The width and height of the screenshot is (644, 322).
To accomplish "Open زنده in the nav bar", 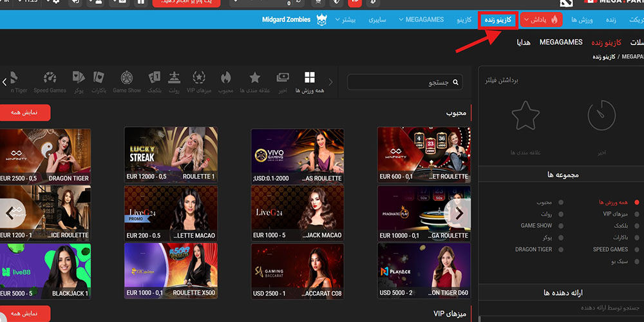I will [611, 20].
